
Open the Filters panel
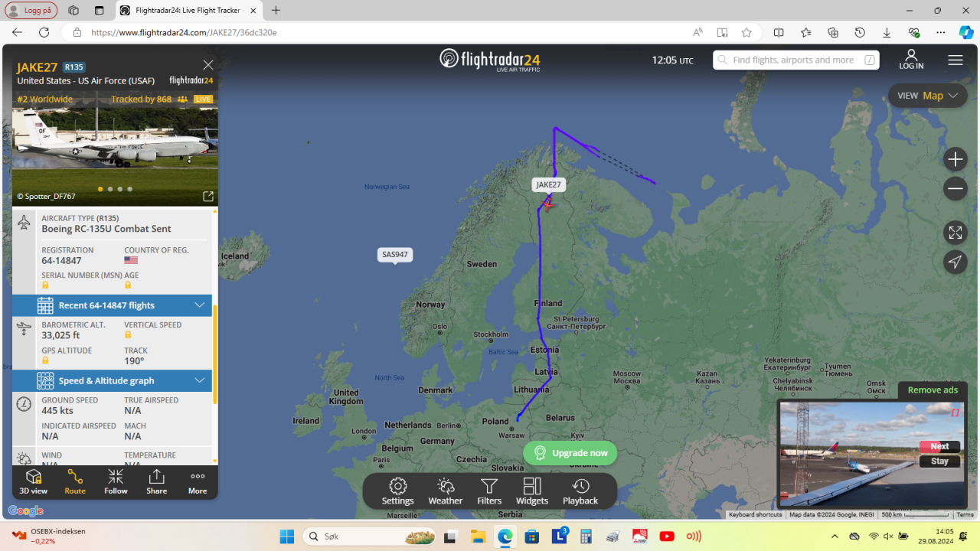[x=489, y=491]
